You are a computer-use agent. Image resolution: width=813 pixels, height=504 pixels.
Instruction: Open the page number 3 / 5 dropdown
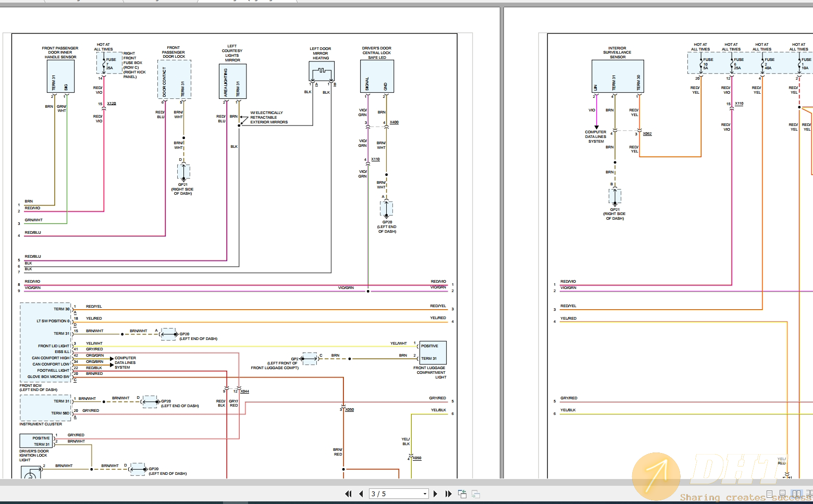pyautogui.click(x=425, y=494)
